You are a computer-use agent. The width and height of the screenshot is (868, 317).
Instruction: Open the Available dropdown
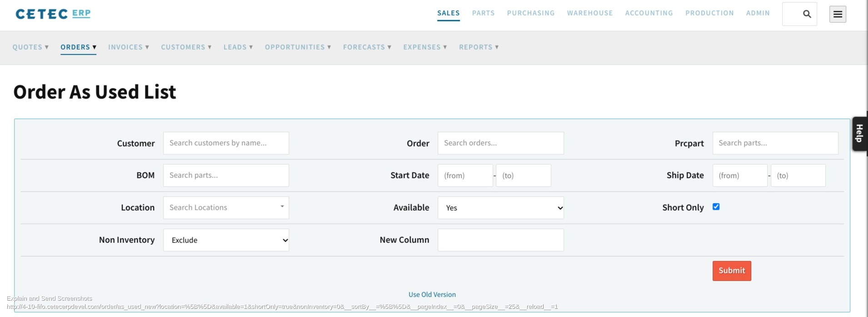(x=501, y=208)
